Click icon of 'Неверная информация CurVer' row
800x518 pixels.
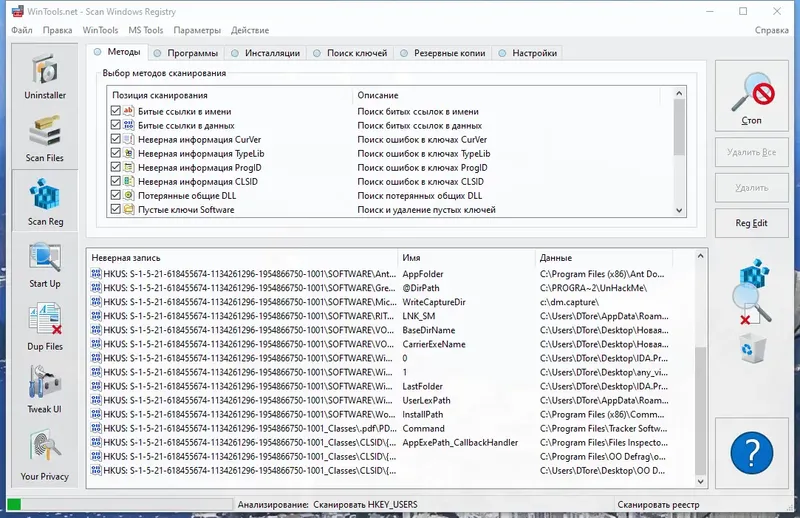129,139
